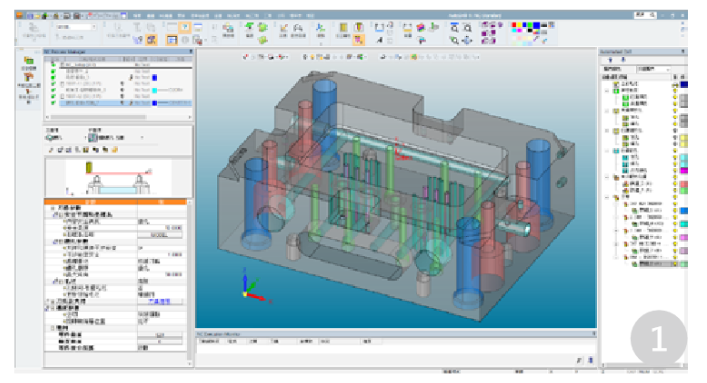The height and width of the screenshot is (383, 707).
Task: Click the wrench icon in procedure toolbar
Action: tap(51, 150)
